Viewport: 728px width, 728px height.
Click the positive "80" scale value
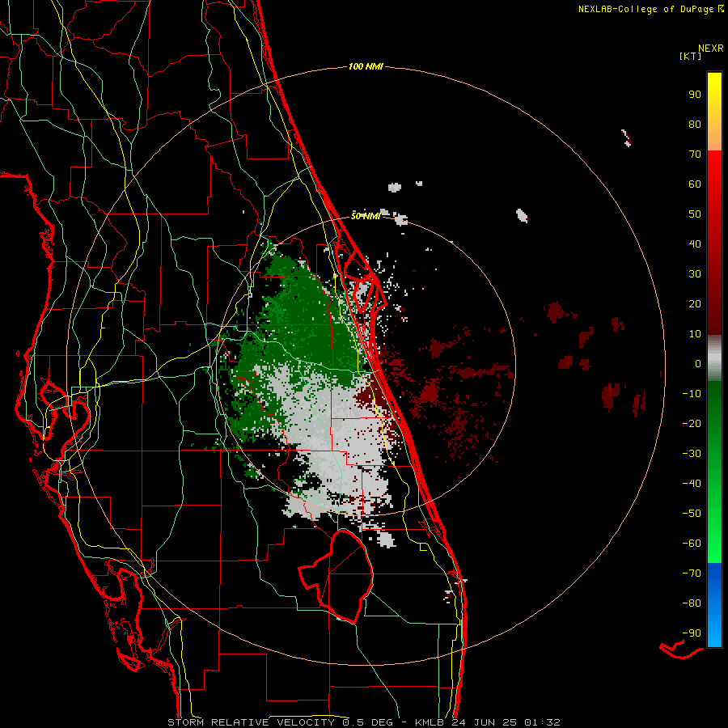tap(695, 125)
